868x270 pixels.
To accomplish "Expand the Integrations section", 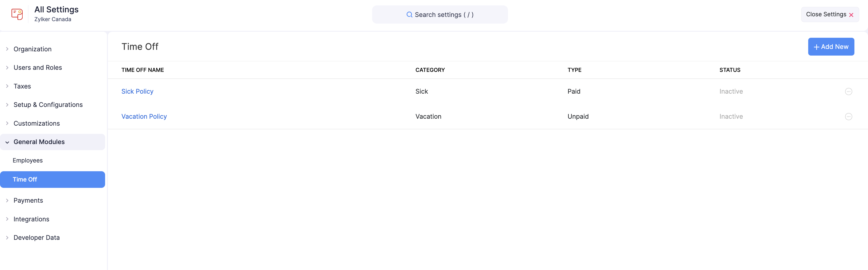I will click(7, 219).
